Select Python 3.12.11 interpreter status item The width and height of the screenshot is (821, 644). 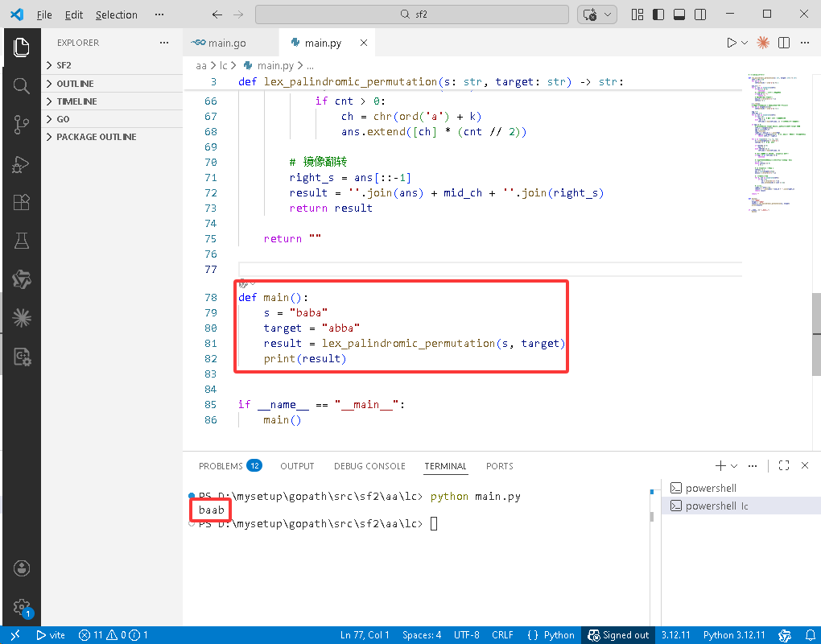pos(734,635)
